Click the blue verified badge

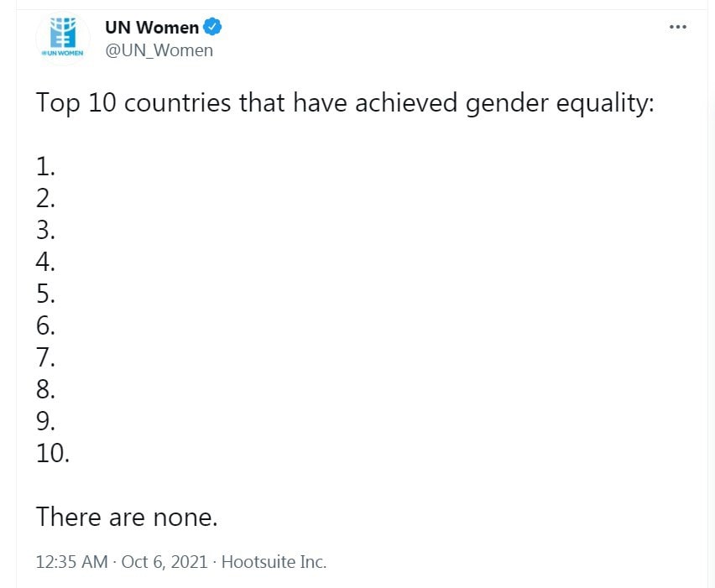tap(212, 27)
